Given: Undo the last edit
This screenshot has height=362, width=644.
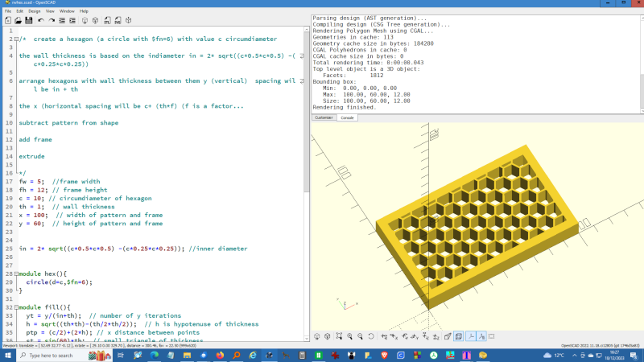Looking at the screenshot, I should [x=40, y=19].
